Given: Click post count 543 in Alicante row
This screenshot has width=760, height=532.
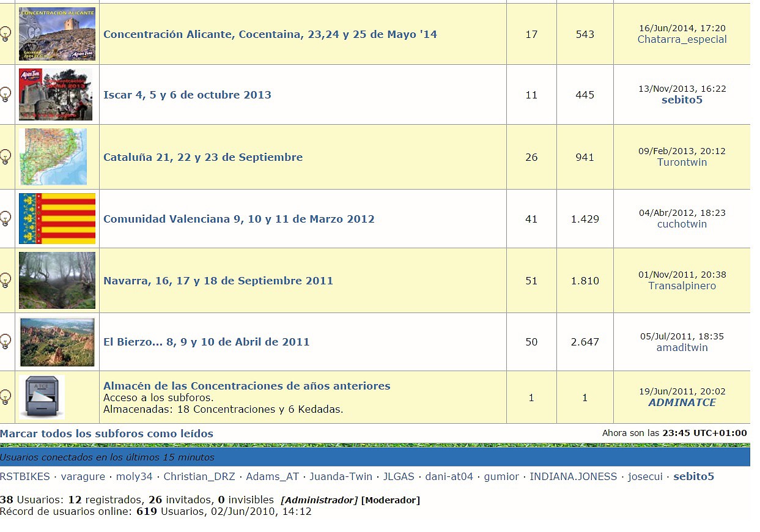Looking at the screenshot, I should [585, 34].
